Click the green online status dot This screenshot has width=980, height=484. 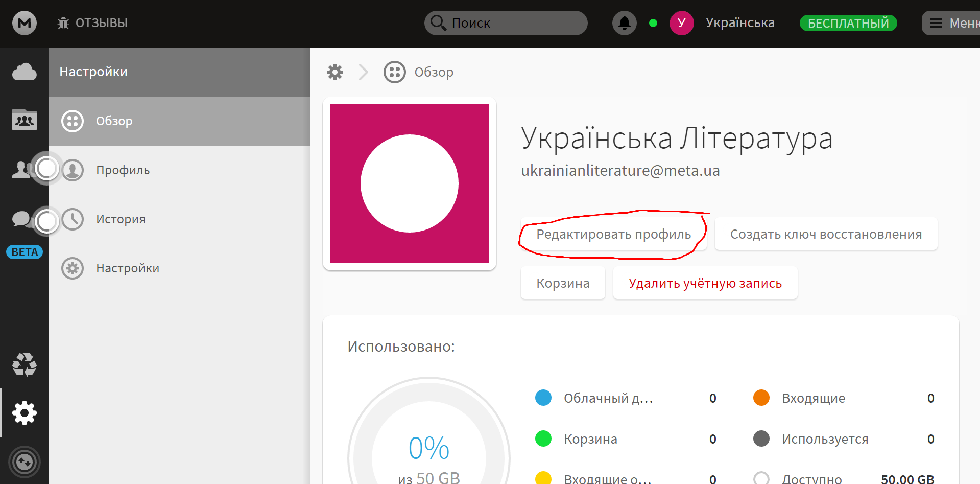tap(653, 23)
